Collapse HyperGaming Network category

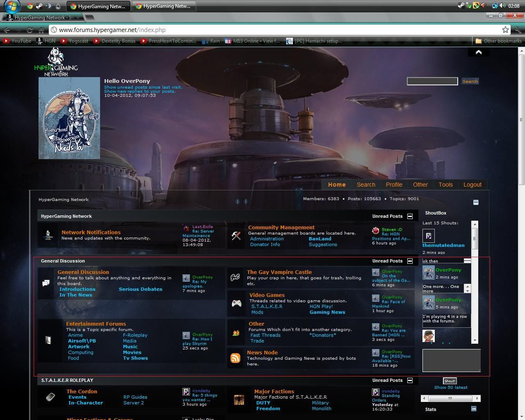[x=410, y=216]
